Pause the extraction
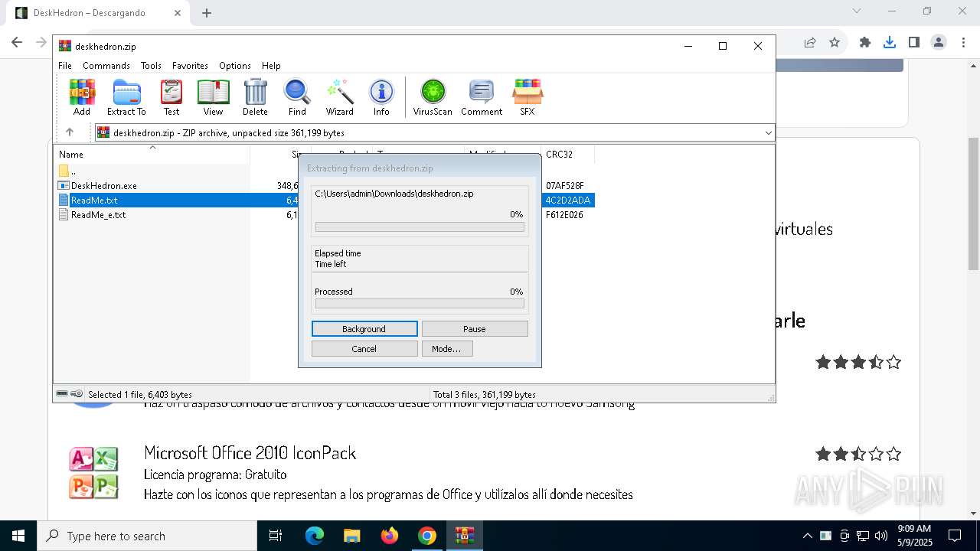This screenshot has width=980, height=551. pyautogui.click(x=475, y=329)
